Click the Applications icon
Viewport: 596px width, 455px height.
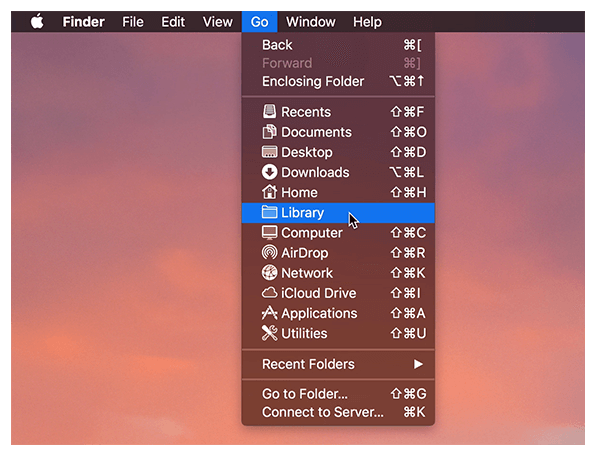pos(269,313)
